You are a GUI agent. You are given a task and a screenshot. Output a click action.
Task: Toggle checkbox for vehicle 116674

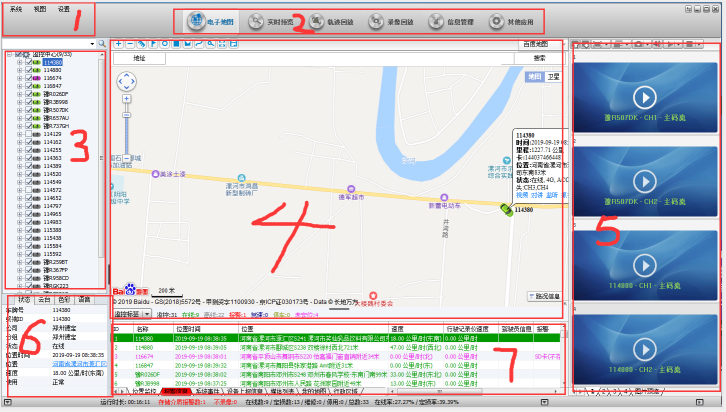[x=29, y=78]
